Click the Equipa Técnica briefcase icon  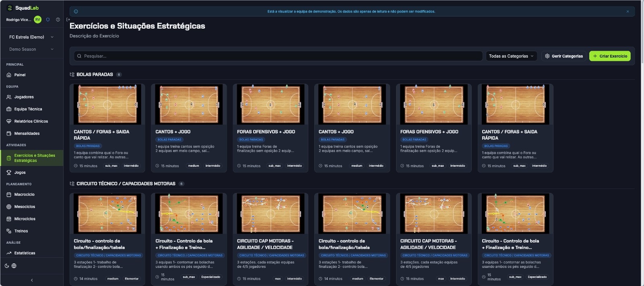9,109
